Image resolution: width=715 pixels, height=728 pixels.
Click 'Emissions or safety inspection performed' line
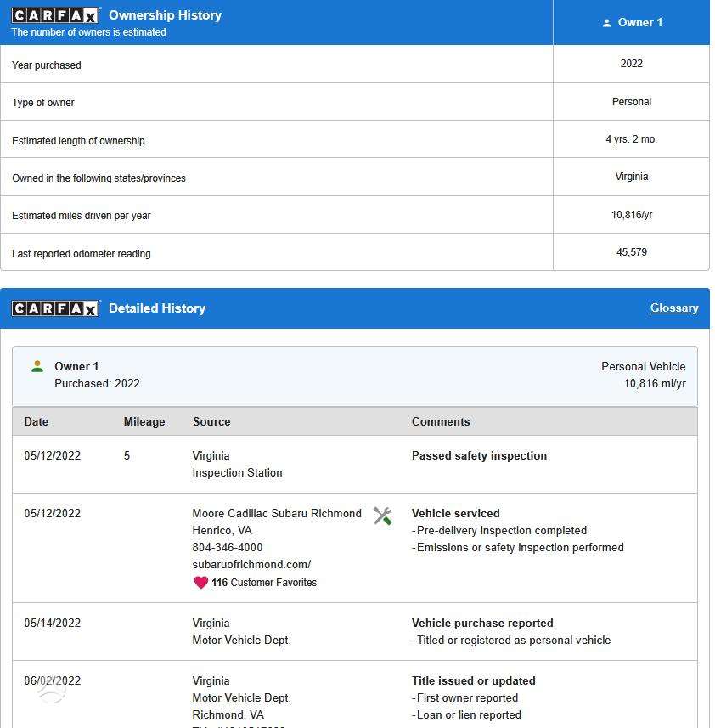[518, 547]
